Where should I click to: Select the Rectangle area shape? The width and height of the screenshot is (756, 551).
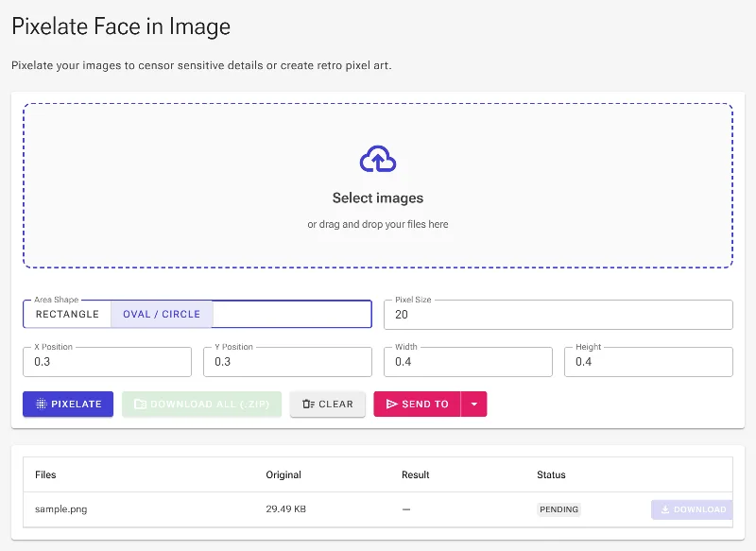point(67,315)
